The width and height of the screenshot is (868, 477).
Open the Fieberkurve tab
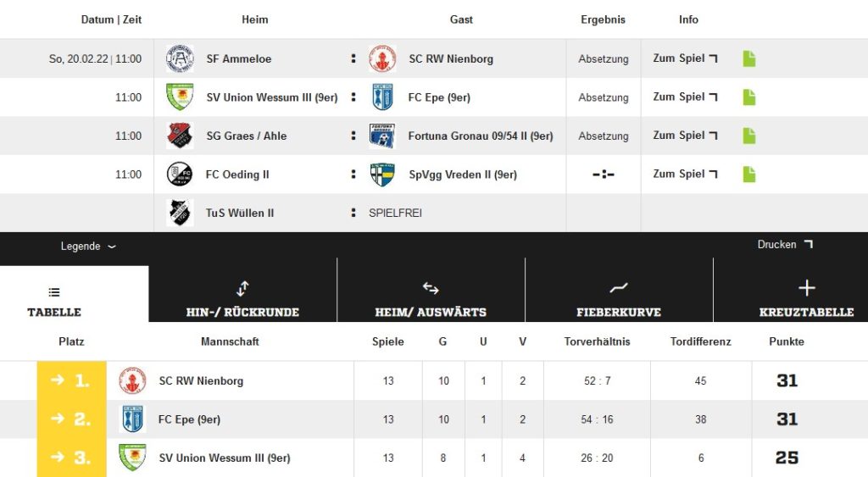point(619,299)
